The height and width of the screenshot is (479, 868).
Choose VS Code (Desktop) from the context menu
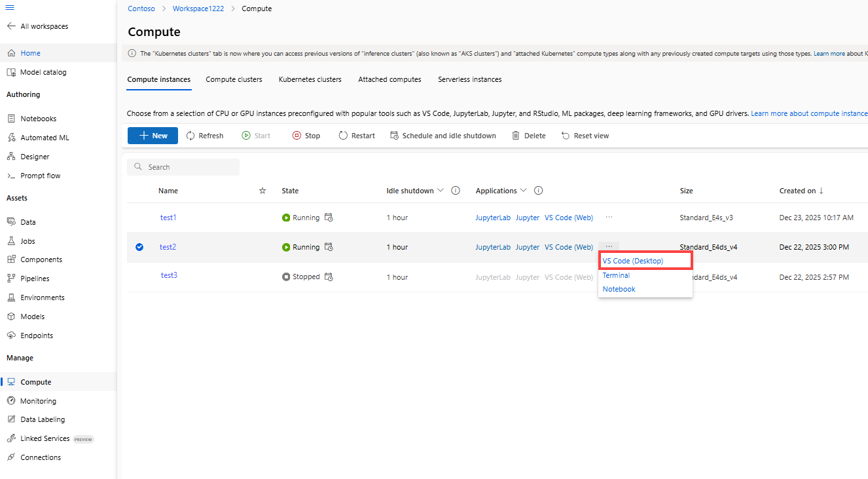click(632, 260)
